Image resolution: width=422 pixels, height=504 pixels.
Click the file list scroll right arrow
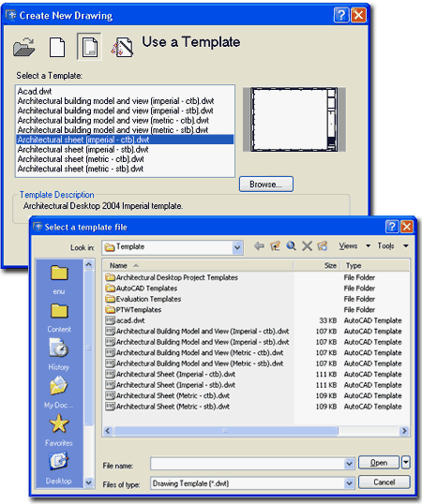click(x=404, y=430)
